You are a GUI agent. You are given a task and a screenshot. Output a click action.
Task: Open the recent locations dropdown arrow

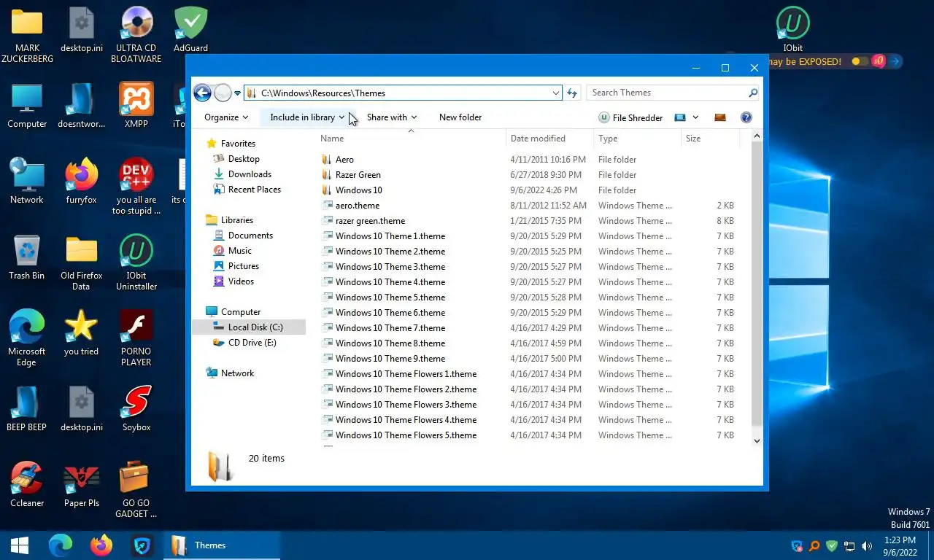coord(237,93)
